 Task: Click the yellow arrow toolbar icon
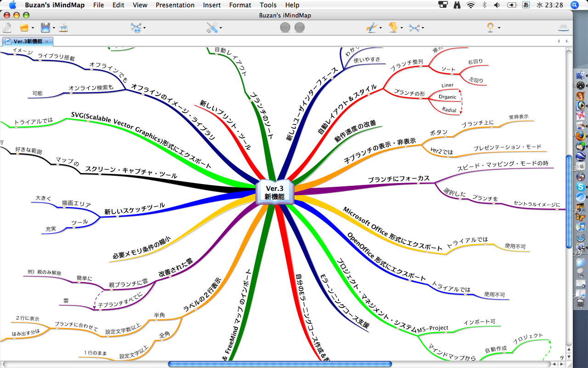click(393, 28)
